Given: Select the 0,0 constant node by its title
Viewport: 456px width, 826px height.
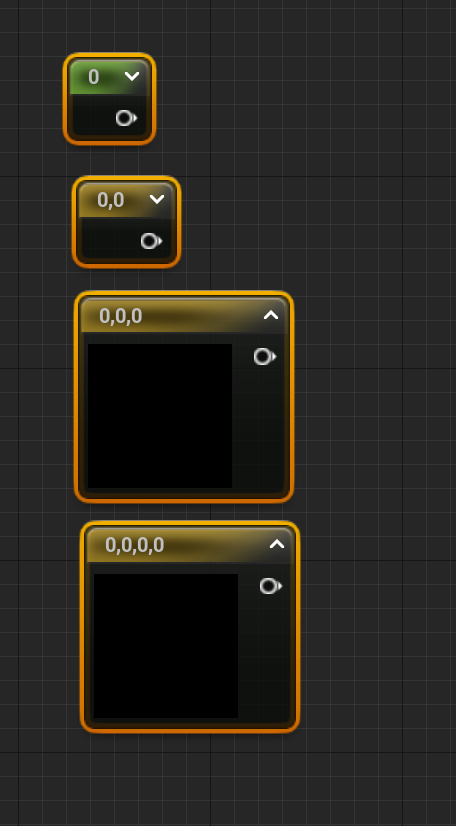Looking at the screenshot, I should (x=111, y=200).
